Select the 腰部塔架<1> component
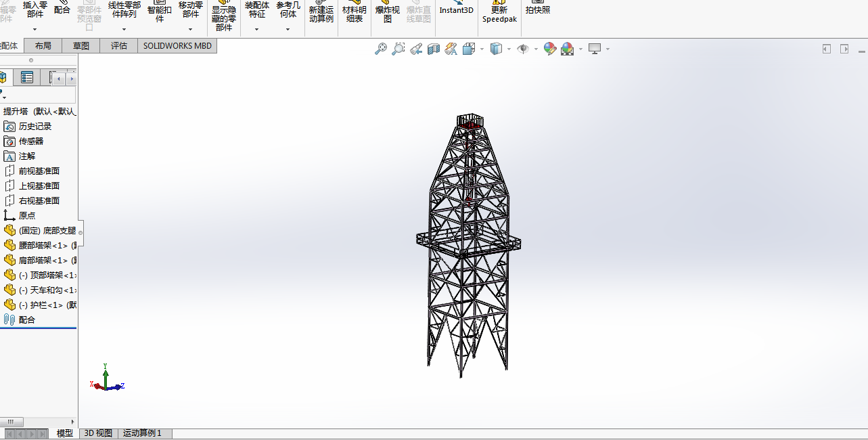Screen dimensions: 868x440 pyautogui.click(x=39, y=246)
